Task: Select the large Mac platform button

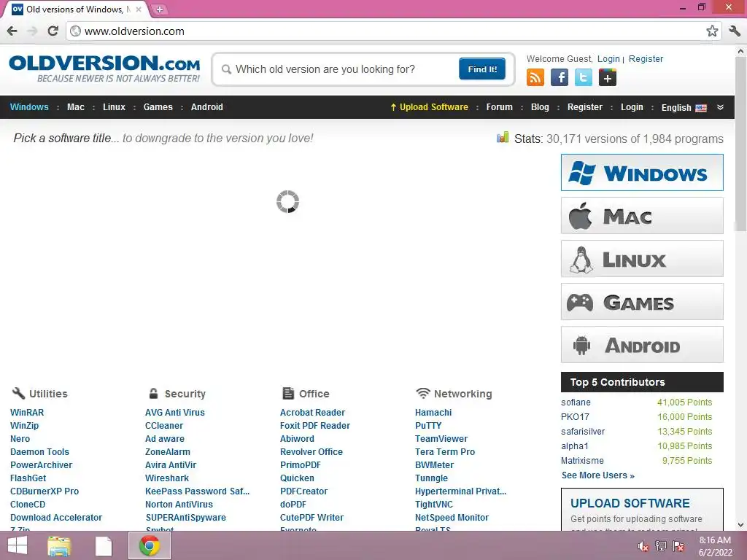Action: click(x=642, y=216)
